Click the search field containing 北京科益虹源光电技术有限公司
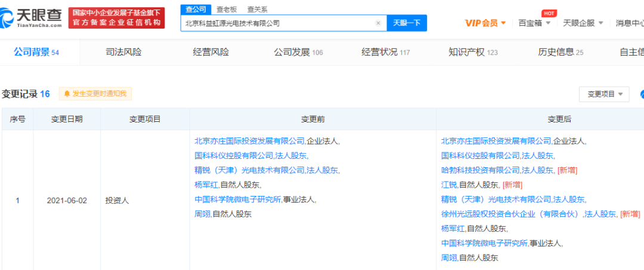644x270 pixels. (284, 23)
